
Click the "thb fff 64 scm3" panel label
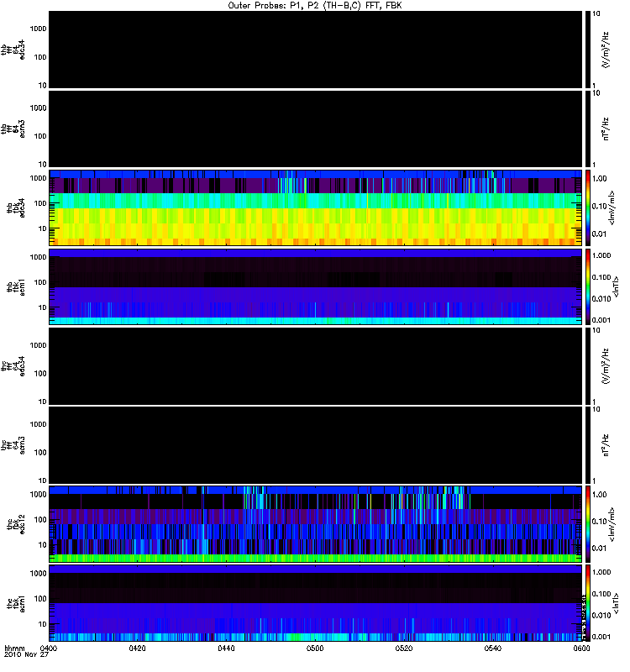pyautogui.click(x=13, y=129)
